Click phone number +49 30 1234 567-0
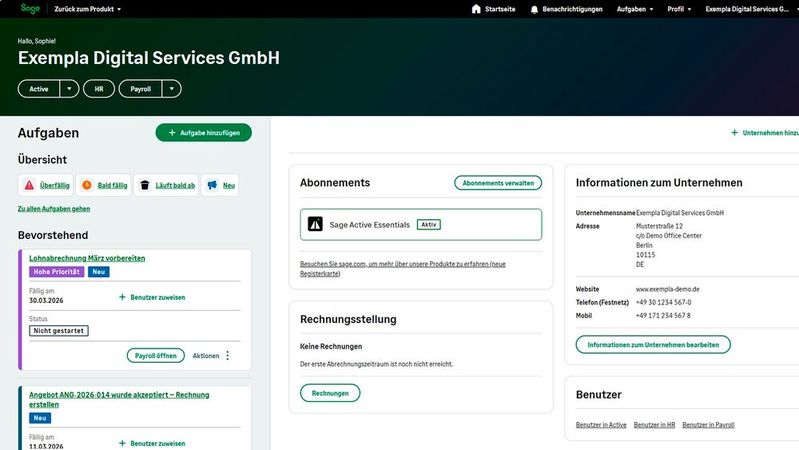The width and height of the screenshot is (799, 450). coord(663,302)
